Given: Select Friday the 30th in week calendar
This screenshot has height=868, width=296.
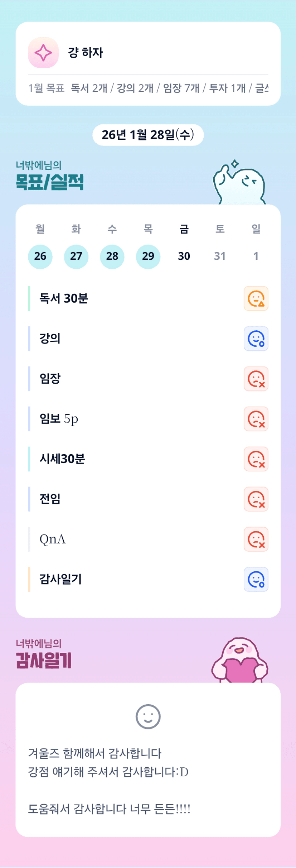Looking at the screenshot, I should (x=184, y=256).
